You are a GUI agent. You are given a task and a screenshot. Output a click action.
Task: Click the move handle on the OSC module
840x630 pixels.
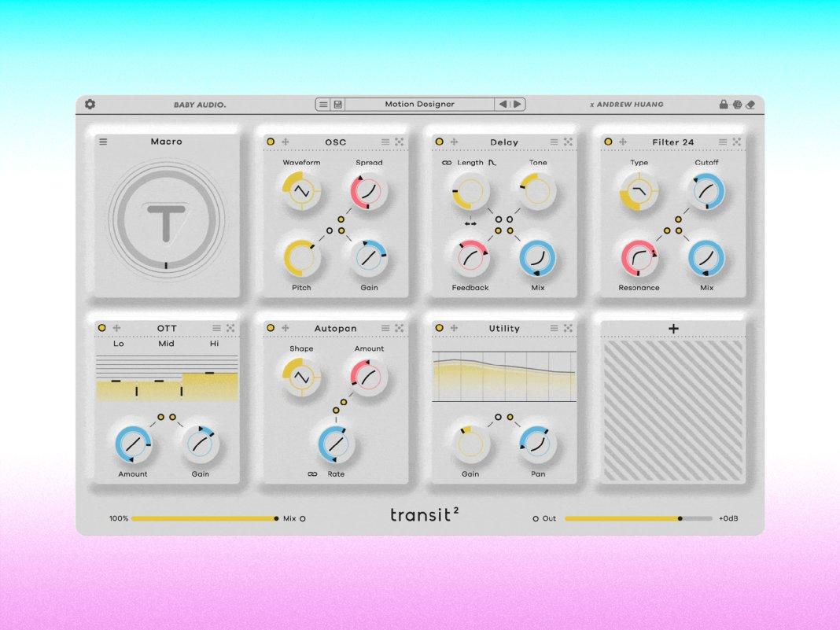(x=286, y=142)
